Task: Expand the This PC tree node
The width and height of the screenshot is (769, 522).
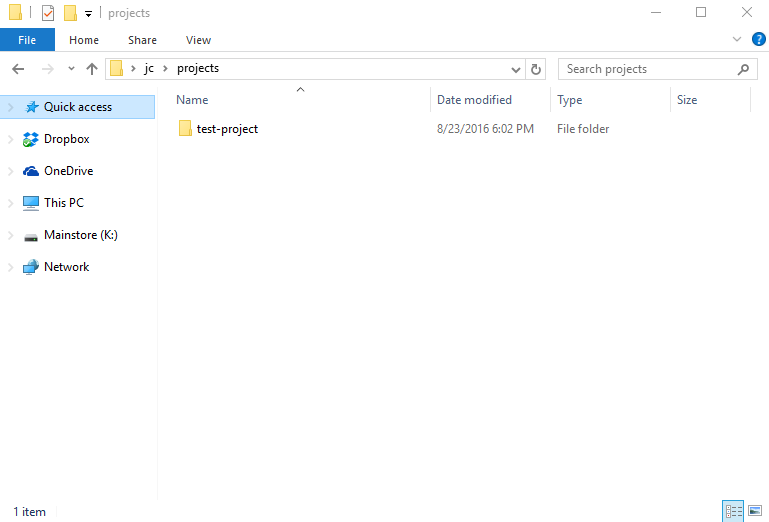Action: pos(11,203)
